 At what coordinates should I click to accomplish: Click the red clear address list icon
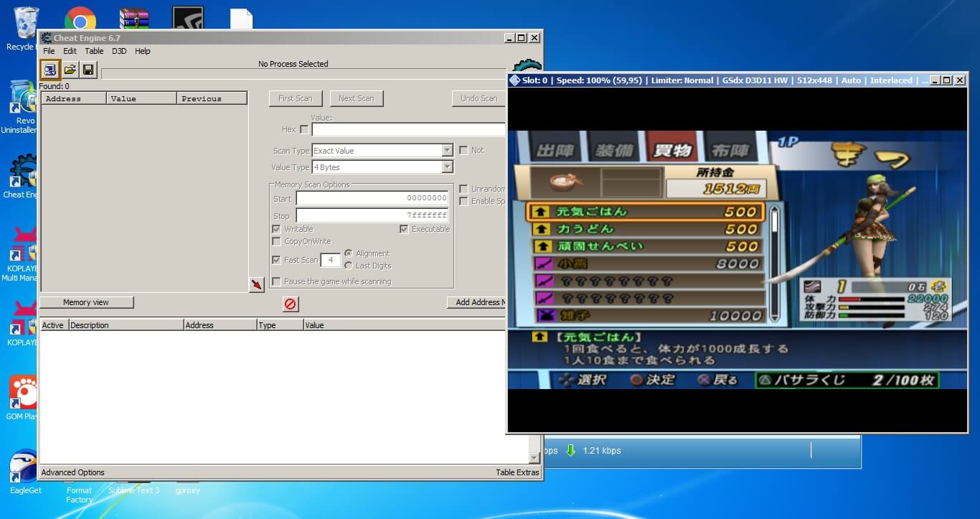pos(291,304)
